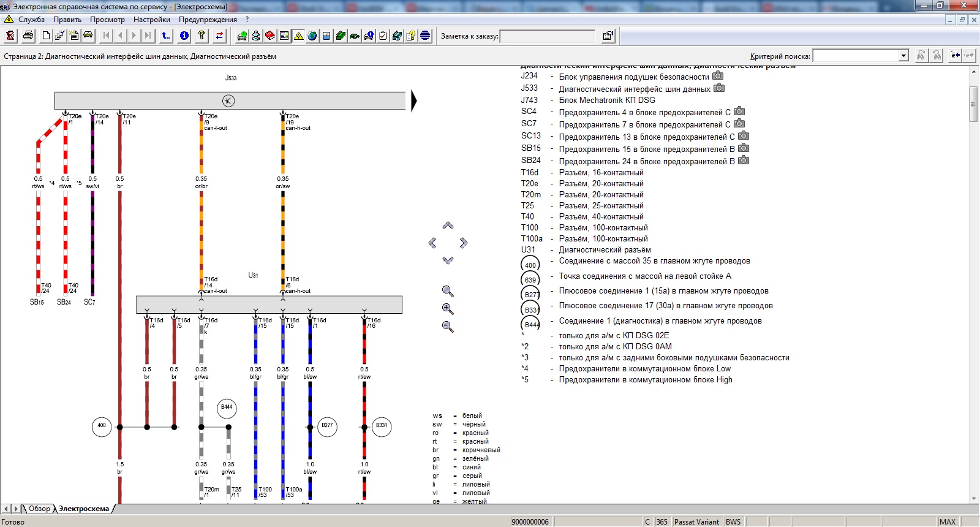Open the Настройки menu

(151, 20)
